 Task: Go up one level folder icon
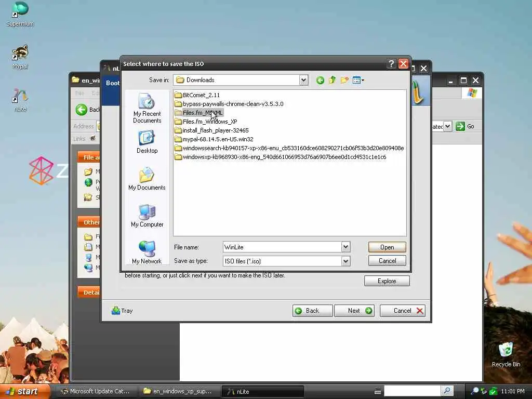[x=332, y=80]
